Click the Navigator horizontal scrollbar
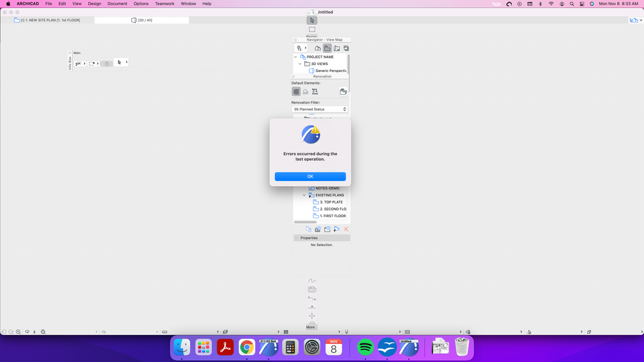 [x=305, y=222]
